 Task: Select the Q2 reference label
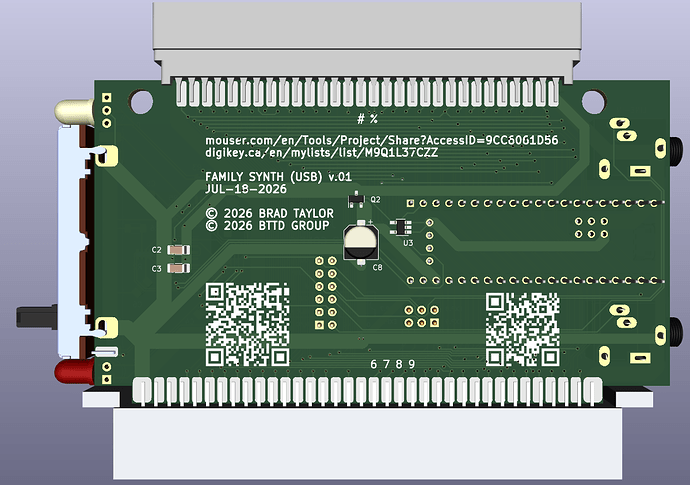(x=375, y=200)
